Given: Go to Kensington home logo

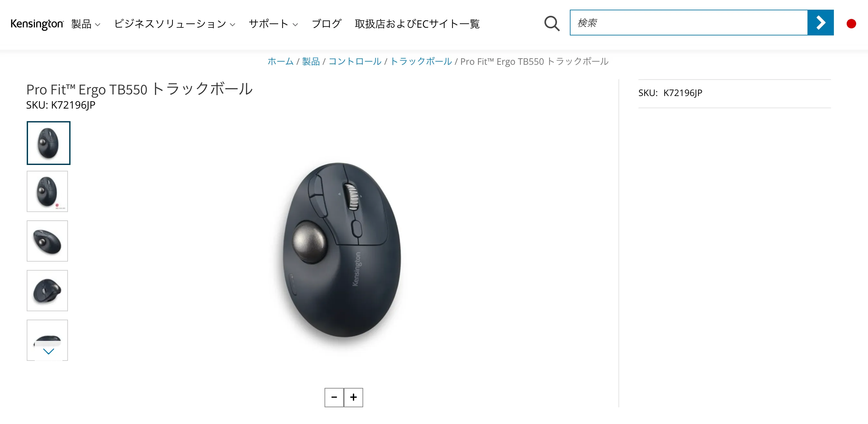Looking at the screenshot, I should click(37, 24).
